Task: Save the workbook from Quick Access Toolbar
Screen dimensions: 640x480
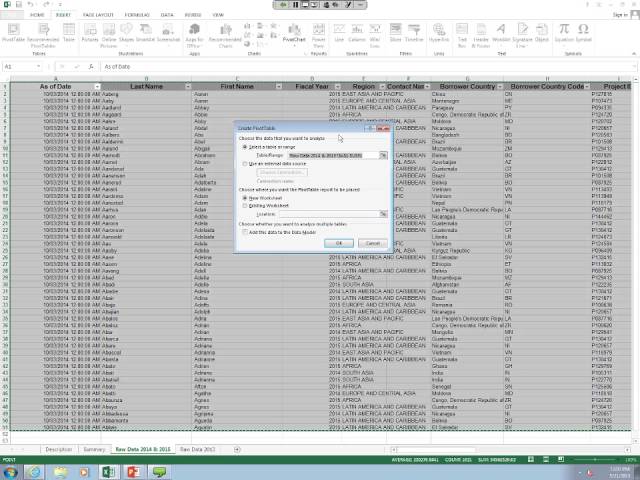Action: pyautogui.click(x=18, y=4)
